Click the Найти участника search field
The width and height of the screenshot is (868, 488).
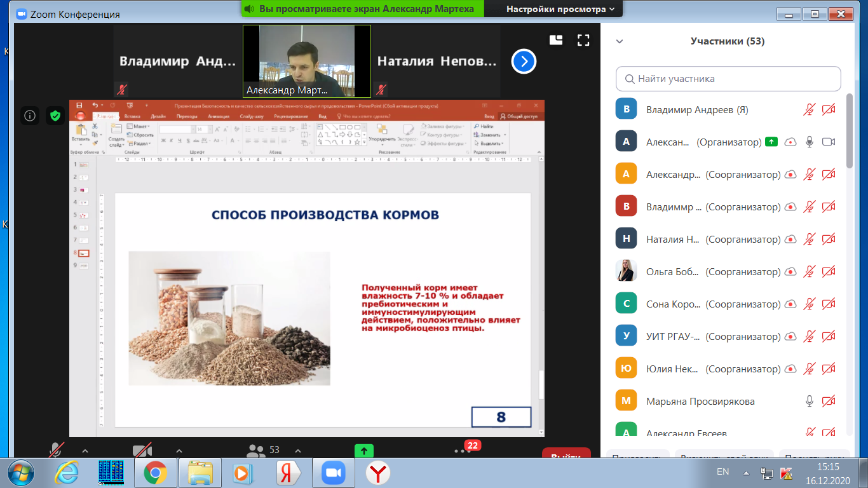[x=728, y=79]
